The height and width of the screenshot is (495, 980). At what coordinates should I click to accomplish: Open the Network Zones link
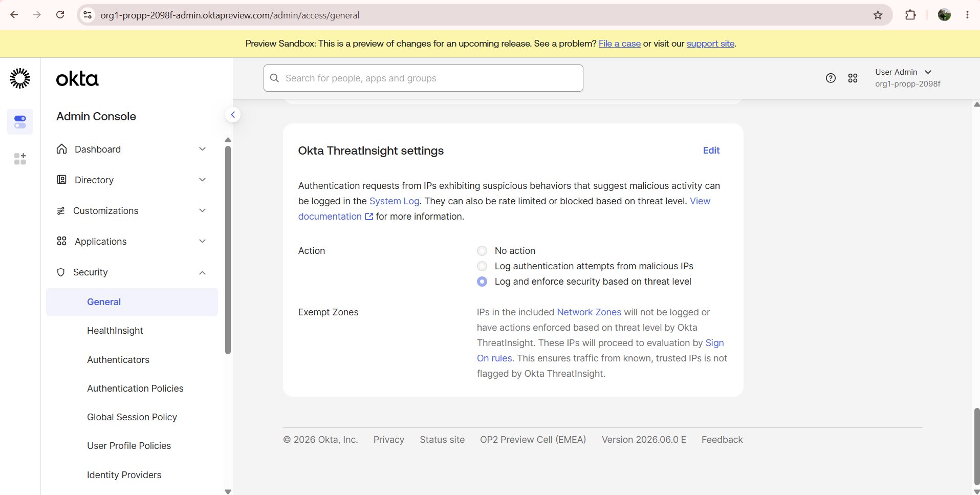click(x=589, y=312)
